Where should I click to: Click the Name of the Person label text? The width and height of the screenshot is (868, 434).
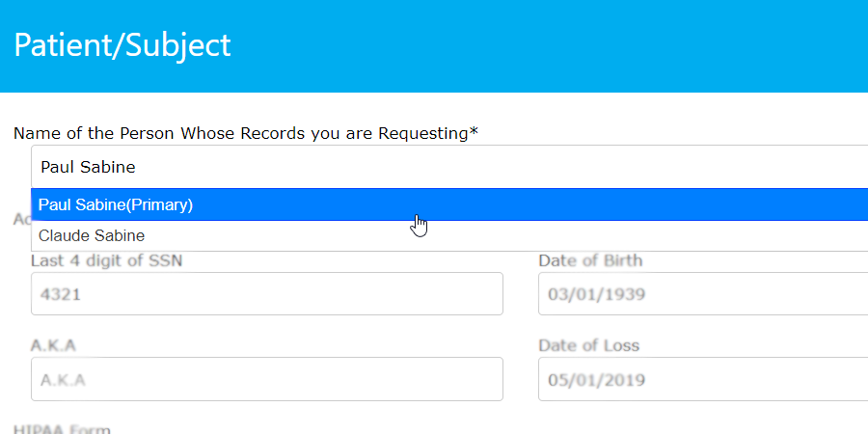tap(241, 133)
